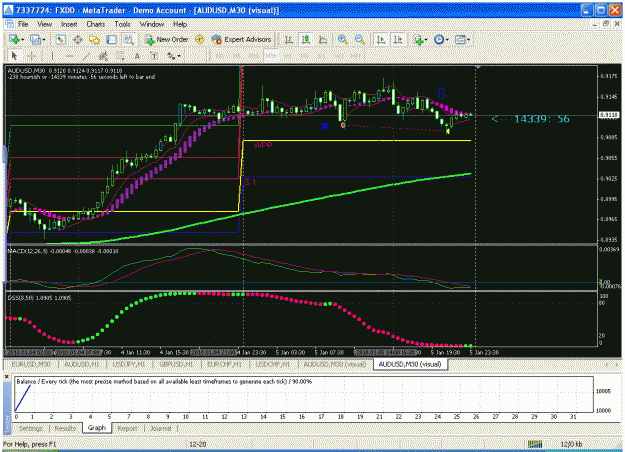Zoom out of the chart

[360, 39]
